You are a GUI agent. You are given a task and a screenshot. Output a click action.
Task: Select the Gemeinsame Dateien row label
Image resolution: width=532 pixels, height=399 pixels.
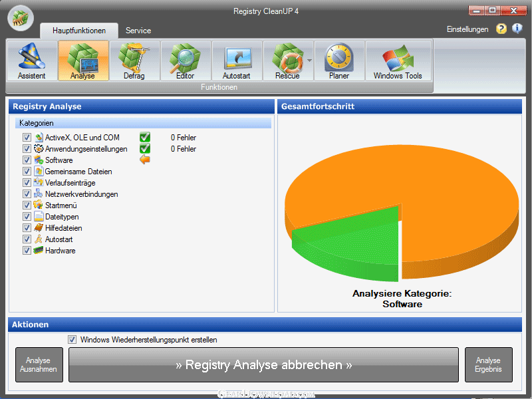pos(78,172)
